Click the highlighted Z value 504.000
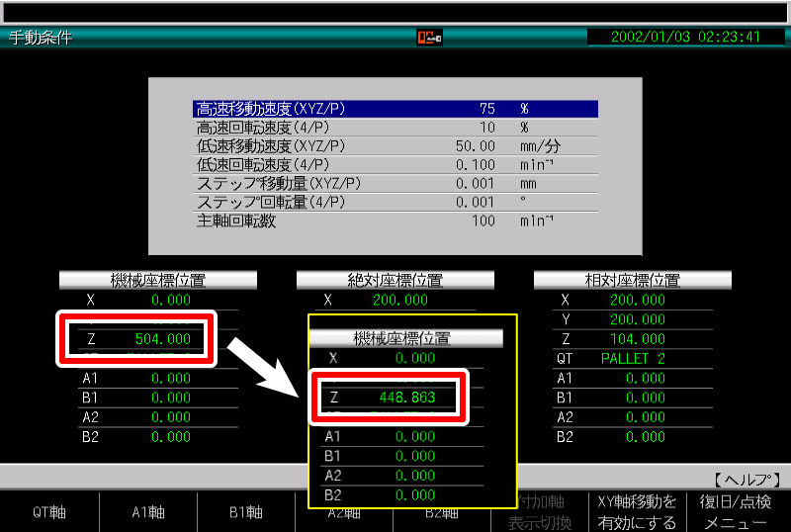The width and height of the screenshot is (791, 532). coord(162,339)
